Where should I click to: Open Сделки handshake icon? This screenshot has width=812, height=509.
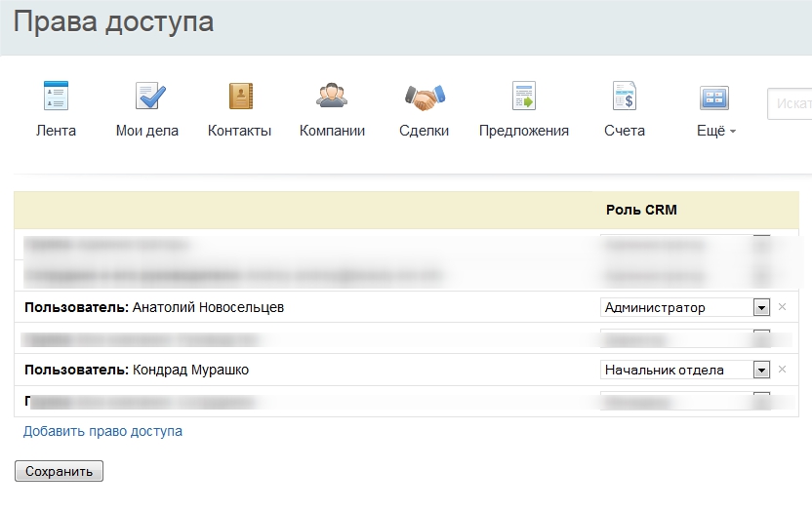(425, 97)
